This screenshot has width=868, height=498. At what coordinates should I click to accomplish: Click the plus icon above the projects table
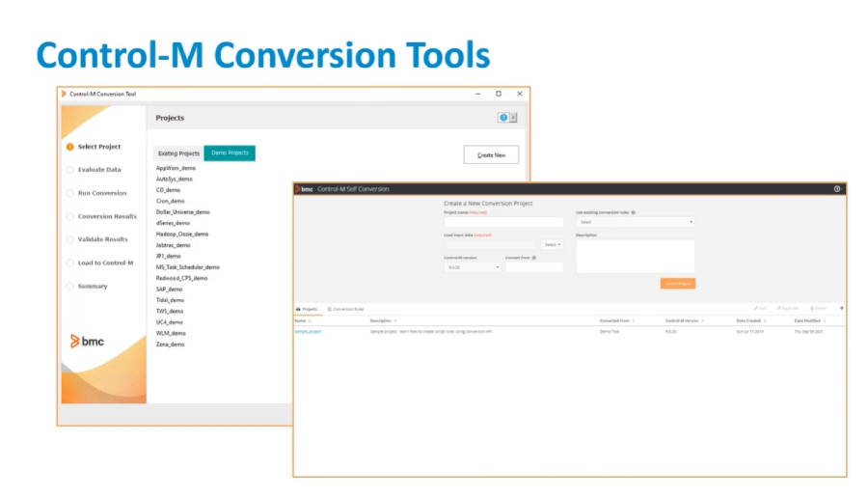point(841,308)
